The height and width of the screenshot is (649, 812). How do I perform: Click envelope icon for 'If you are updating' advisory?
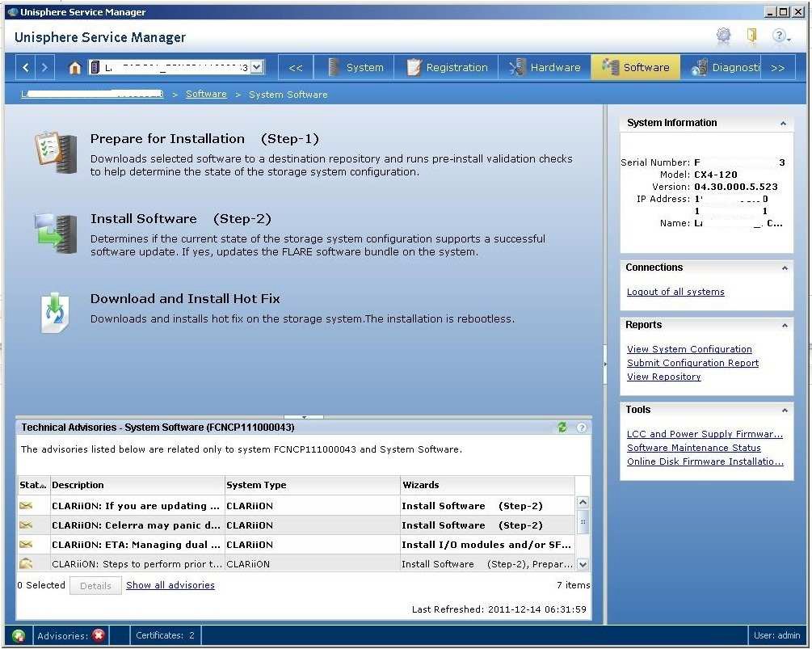[26, 505]
